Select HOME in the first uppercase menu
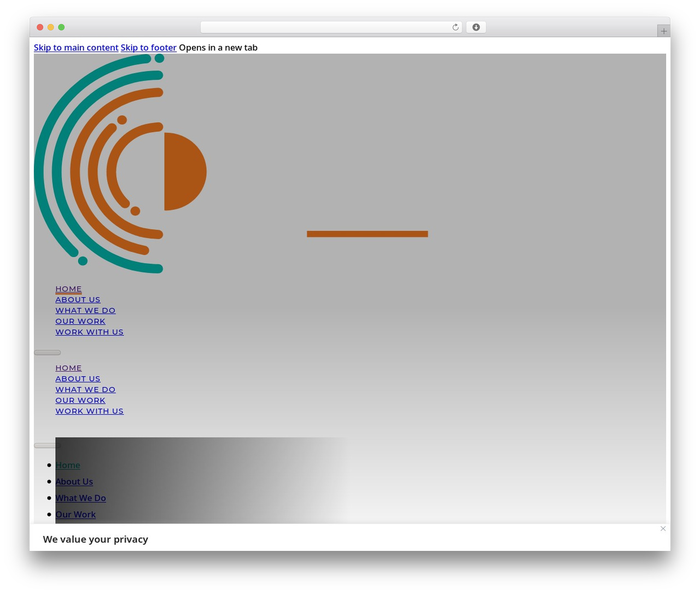 click(x=68, y=289)
